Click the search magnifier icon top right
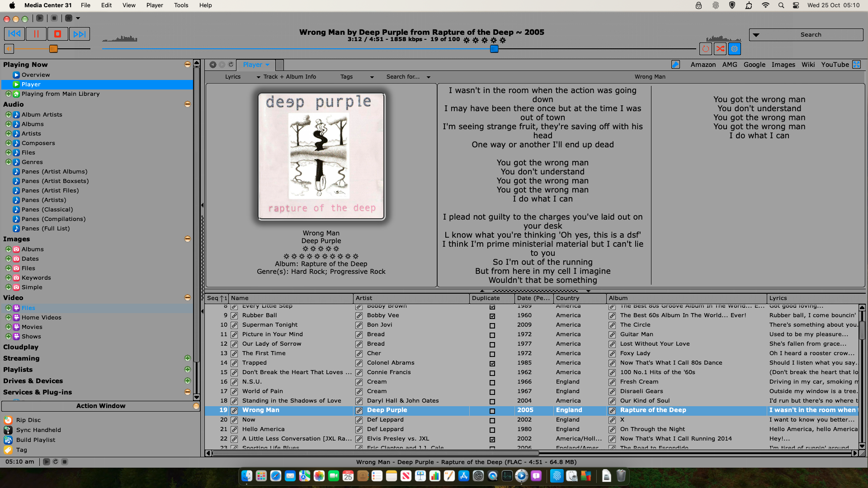The image size is (868, 488). [x=780, y=5]
